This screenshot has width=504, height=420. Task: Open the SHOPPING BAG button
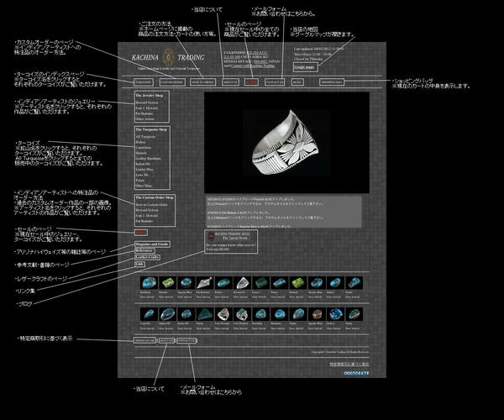pos(332,82)
